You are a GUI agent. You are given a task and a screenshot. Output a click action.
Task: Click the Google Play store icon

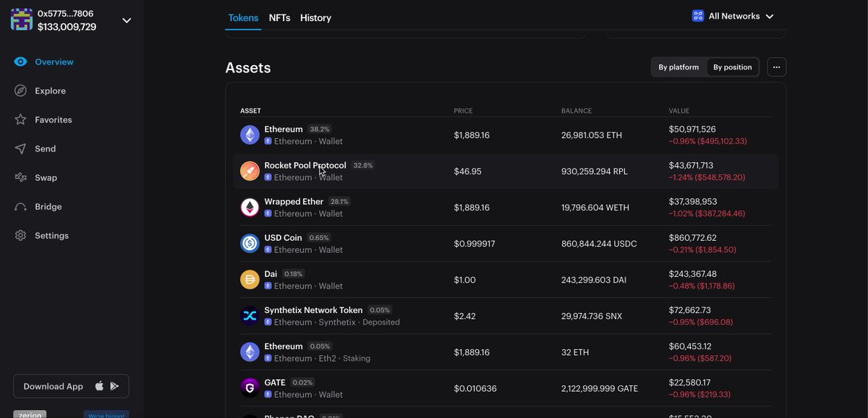[x=114, y=386]
